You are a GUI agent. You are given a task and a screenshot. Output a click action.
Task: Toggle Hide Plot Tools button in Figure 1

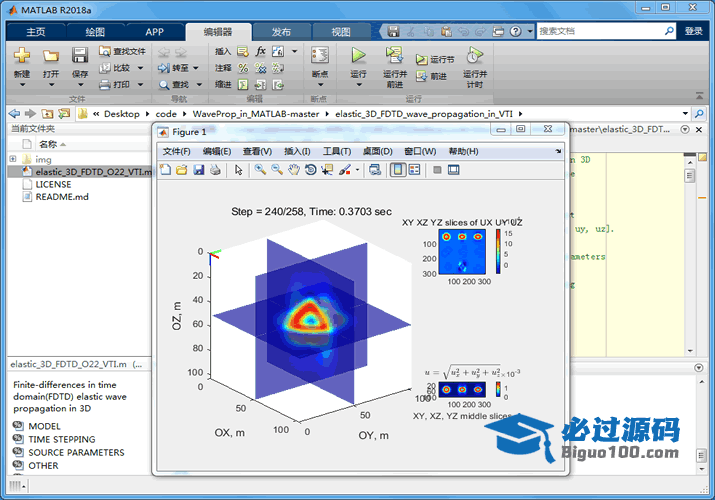[437, 170]
